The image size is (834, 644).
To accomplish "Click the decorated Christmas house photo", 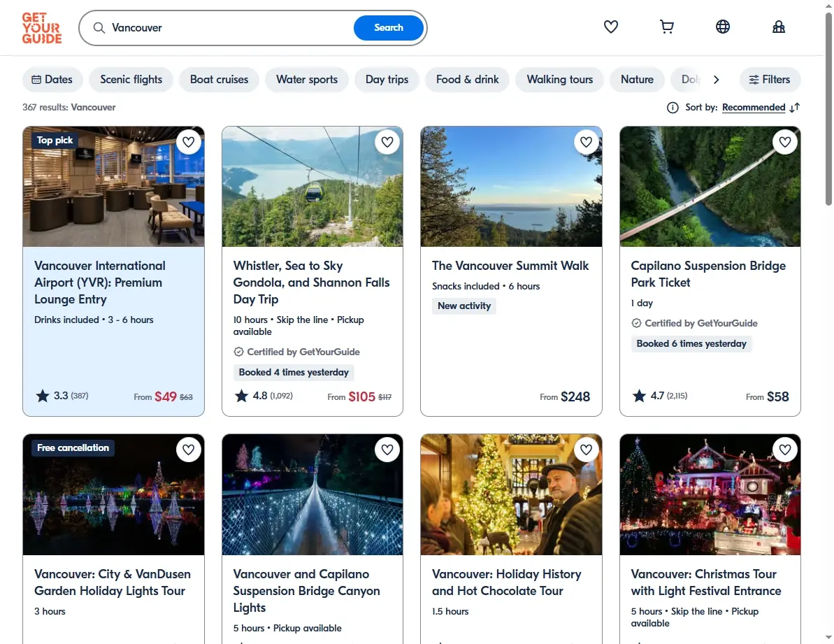I will [x=710, y=494].
